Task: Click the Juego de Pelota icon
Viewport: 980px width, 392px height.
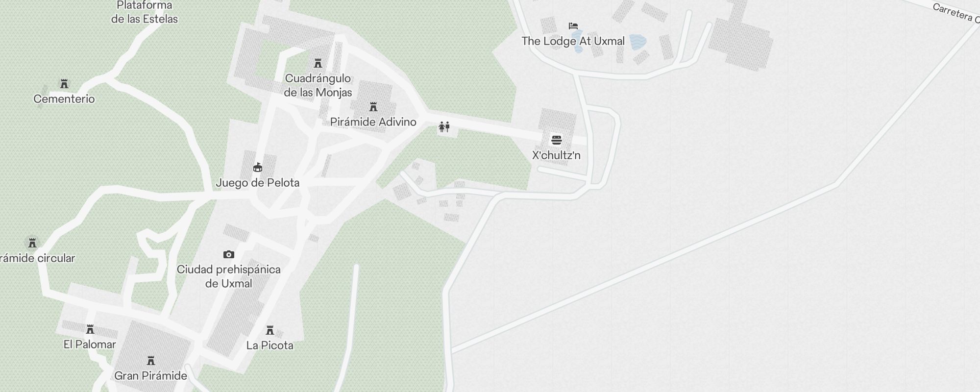Action: click(258, 168)
